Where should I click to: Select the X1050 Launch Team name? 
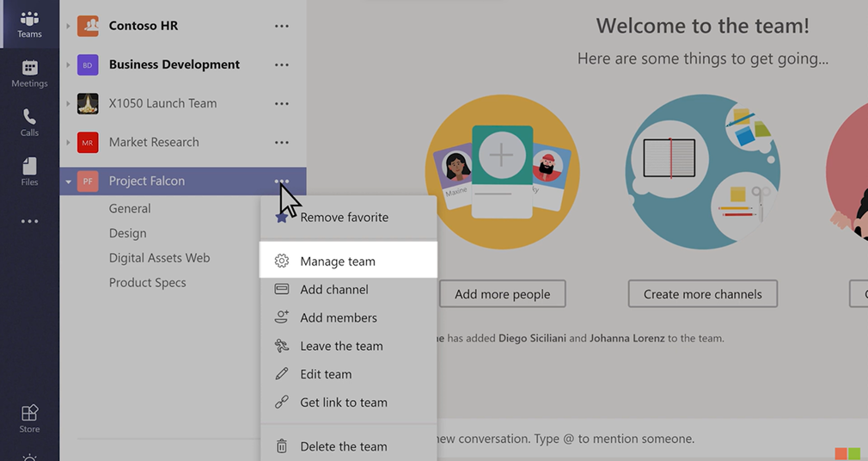tap(162, 103)
